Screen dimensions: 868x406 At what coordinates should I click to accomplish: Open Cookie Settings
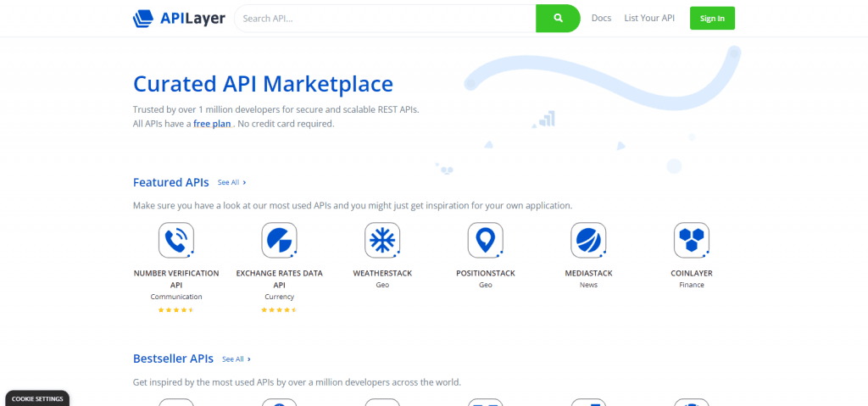[37, 399]
